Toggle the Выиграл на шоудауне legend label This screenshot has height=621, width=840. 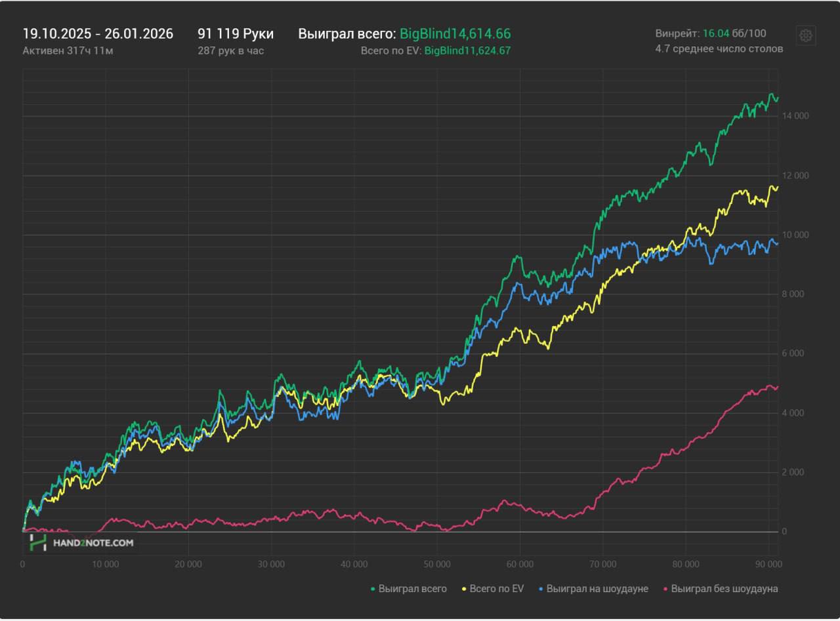pos(597,589)
